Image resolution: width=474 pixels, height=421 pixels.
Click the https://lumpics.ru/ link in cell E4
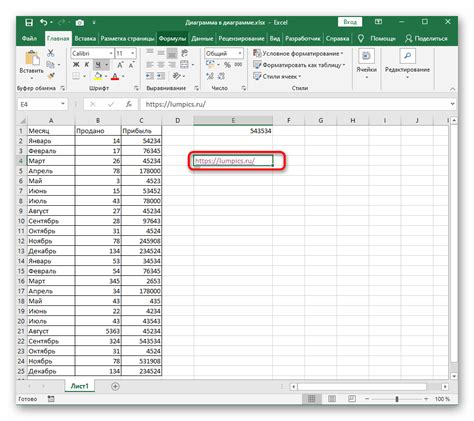[225, 161]
